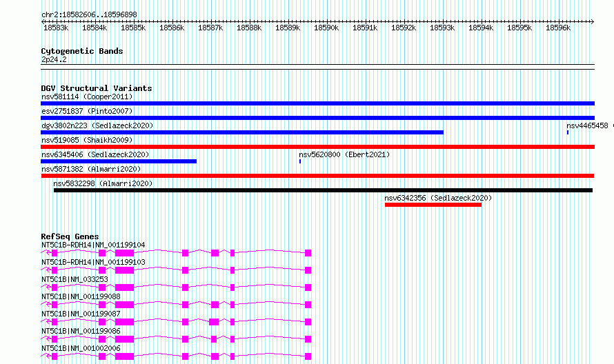Image resolution: width=614 pixels, height=364 pixels.
Task: Select the NM_001199104 gene model glyph
Action: coord(176,253)
